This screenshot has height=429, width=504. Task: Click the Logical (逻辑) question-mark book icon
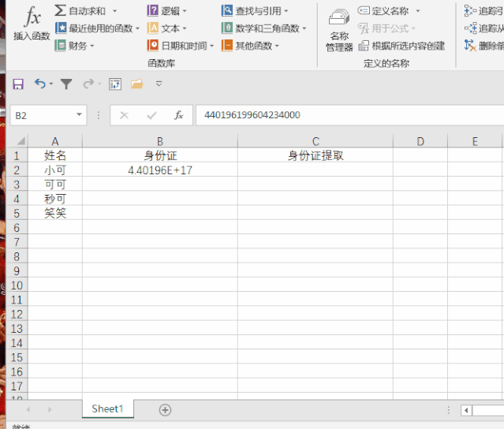pyautogui.click(x=152, y=10)
